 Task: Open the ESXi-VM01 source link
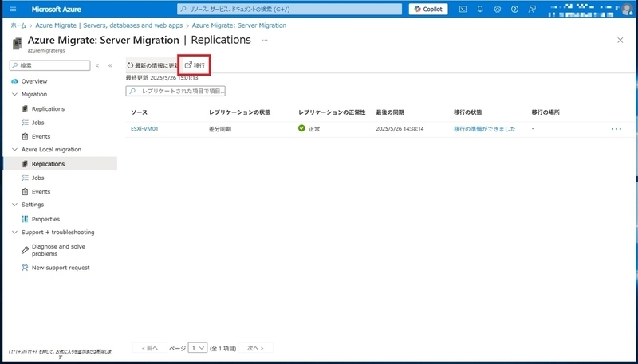pos(144,129)
